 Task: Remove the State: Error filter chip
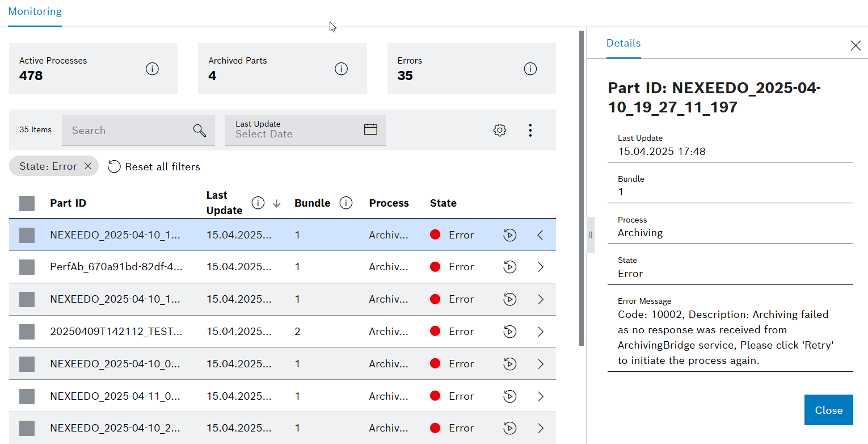[88, 166]
